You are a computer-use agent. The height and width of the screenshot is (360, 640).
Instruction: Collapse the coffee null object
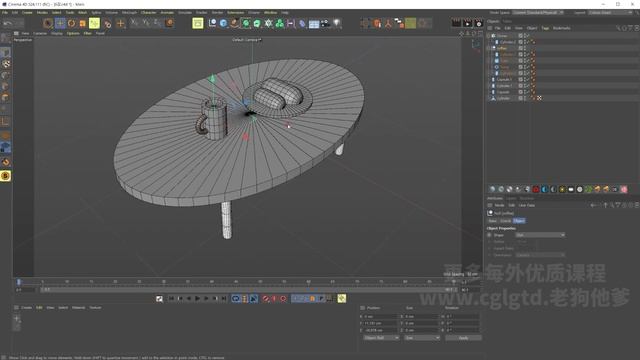[489, 48]
